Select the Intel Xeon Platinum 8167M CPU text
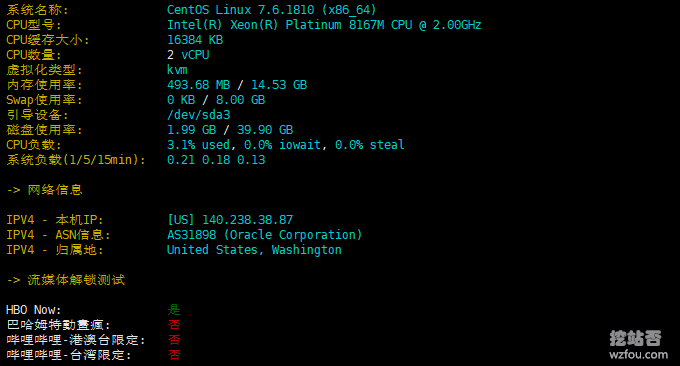Screen dimensions: 680x366 click(x=324, y=25)
